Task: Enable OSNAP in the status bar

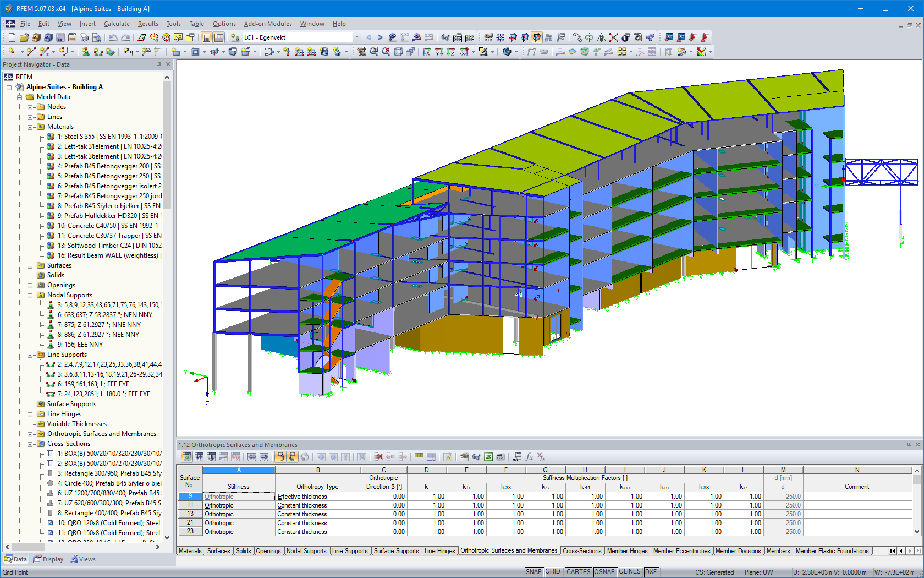Action: (604, 572)
